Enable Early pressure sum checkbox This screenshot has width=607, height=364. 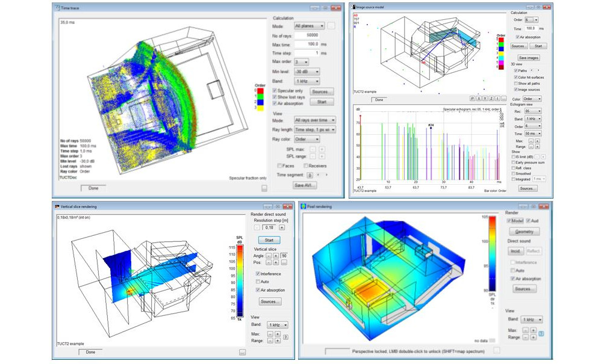(x=513, y=162)
